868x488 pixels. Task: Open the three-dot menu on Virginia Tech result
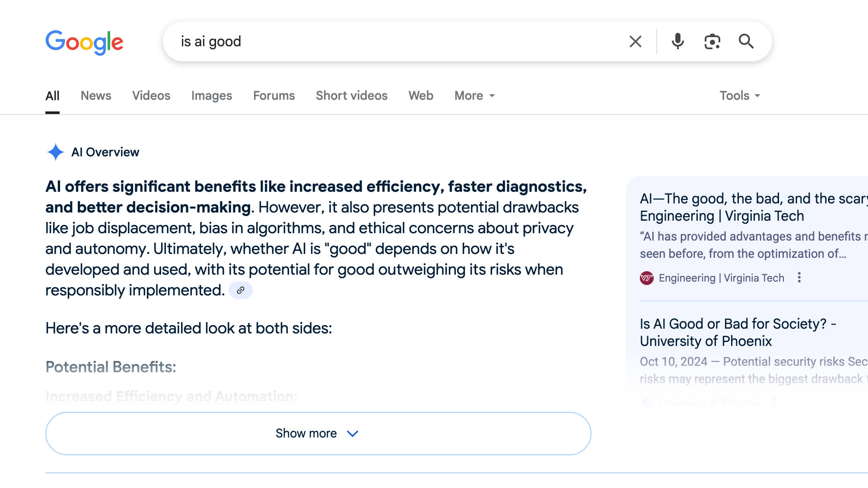coord(799,278)
